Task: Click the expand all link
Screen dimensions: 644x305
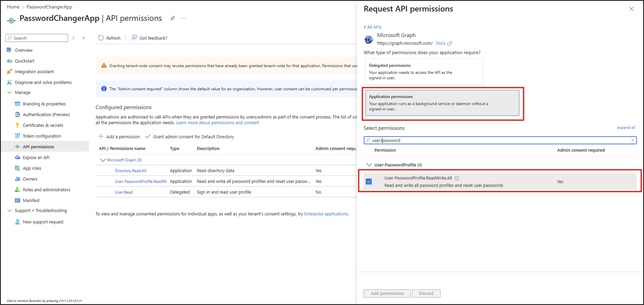Action: click(x=626, y=128)
